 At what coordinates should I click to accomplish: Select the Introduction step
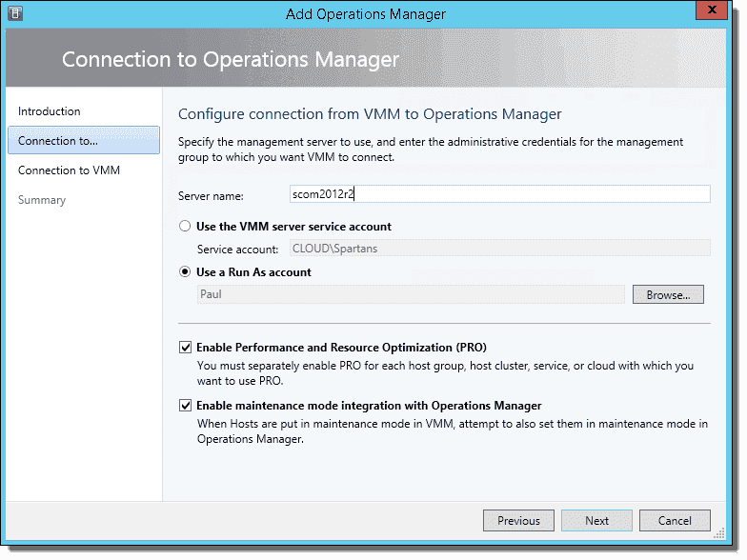click(50, 110)
